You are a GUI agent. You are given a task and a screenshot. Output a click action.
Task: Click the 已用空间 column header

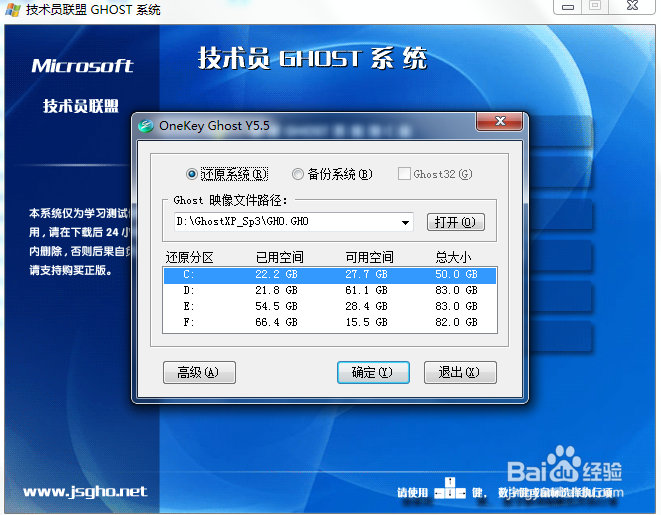pos(279,257)
